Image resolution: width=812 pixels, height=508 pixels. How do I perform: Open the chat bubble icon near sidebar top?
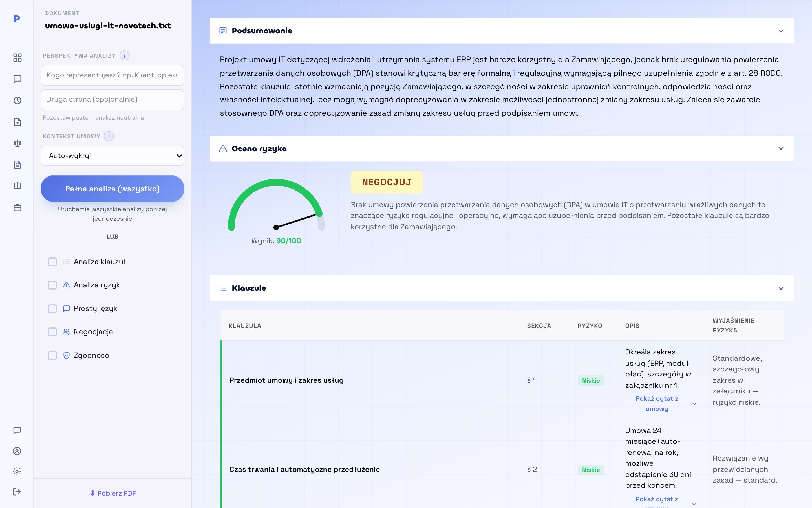17,79
